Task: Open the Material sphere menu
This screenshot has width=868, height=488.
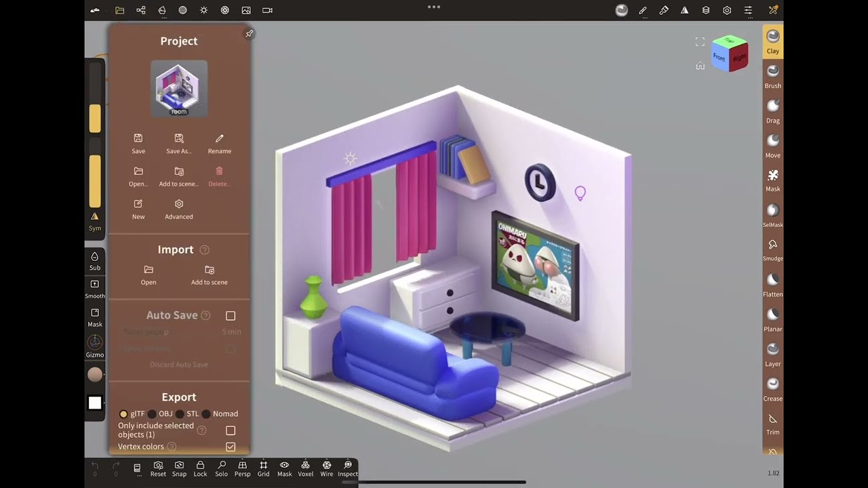Action: click(x=183, y=10)
